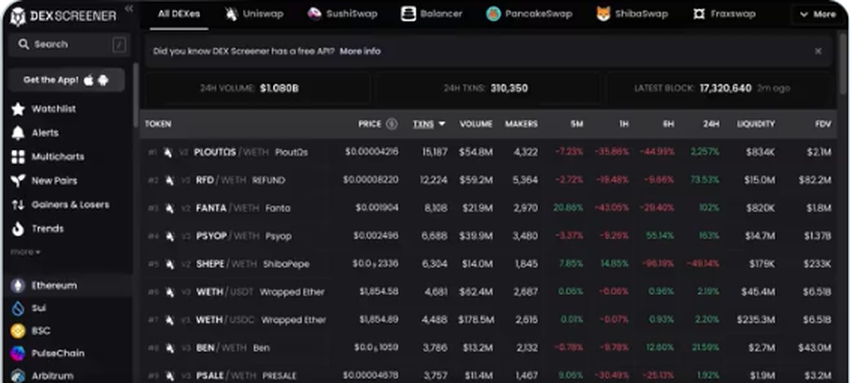Toggle price currency with the dollar icon
Image resolution: width=850 pixels, height=383 pixels.
point(391,124)
